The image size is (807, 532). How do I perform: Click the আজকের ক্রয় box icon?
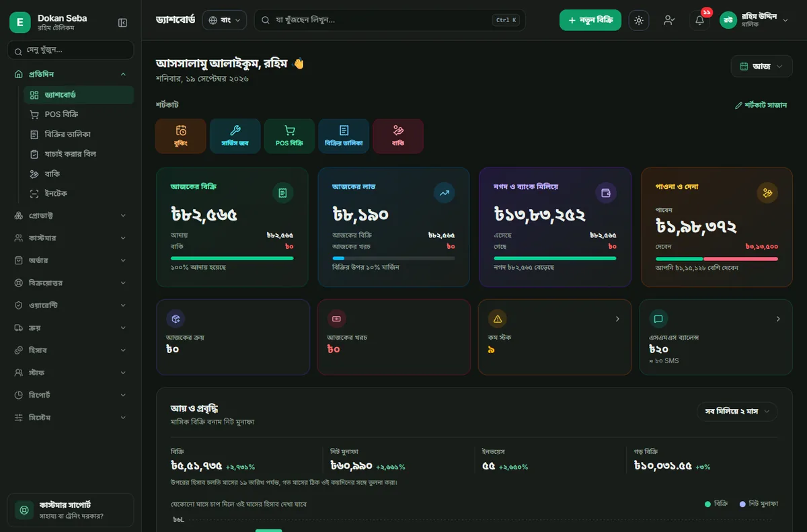176,318
